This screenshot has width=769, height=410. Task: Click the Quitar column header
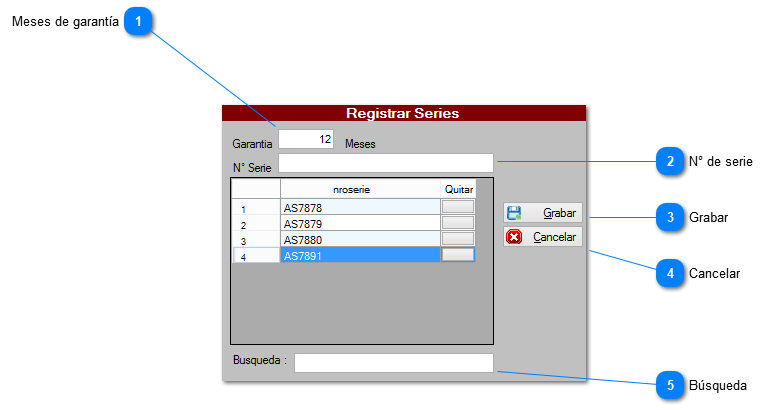click(x=459, y=189)
